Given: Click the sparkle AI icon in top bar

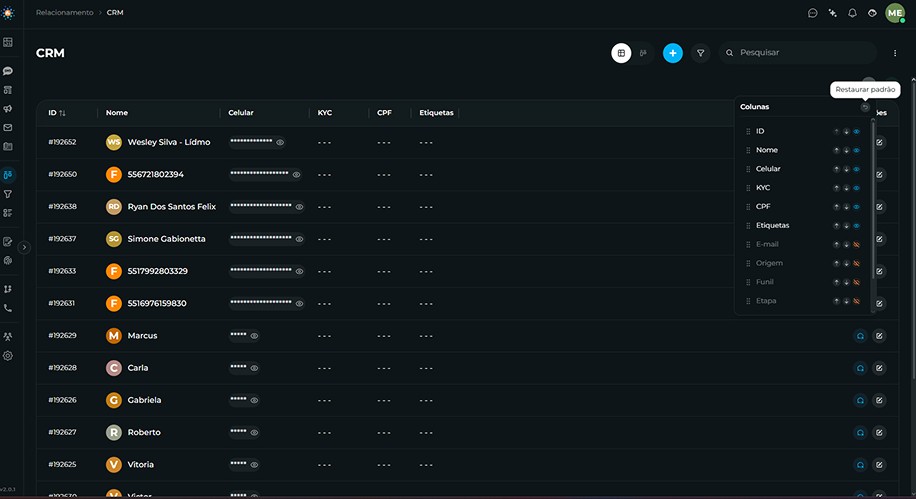Looking at the screenshot, I should tap(832, 13).
